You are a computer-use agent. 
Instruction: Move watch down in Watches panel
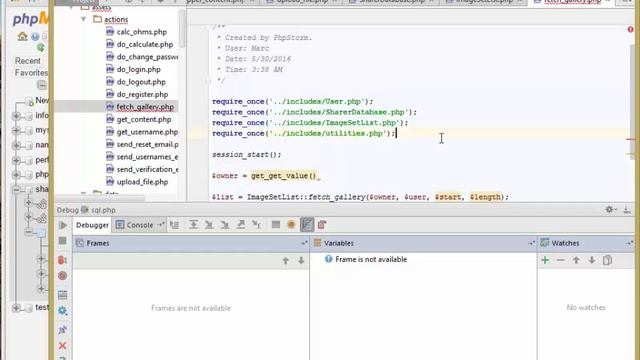[x=592, y=260]
